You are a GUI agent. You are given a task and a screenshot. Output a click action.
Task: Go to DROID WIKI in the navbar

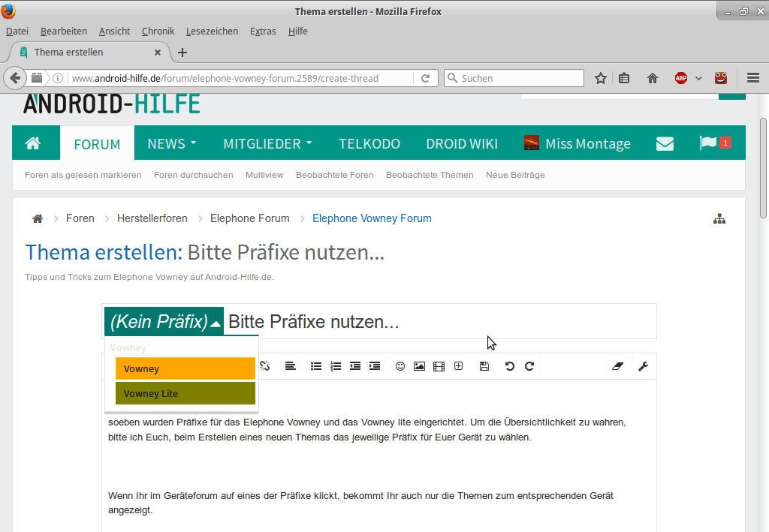(x=462, y=143)
